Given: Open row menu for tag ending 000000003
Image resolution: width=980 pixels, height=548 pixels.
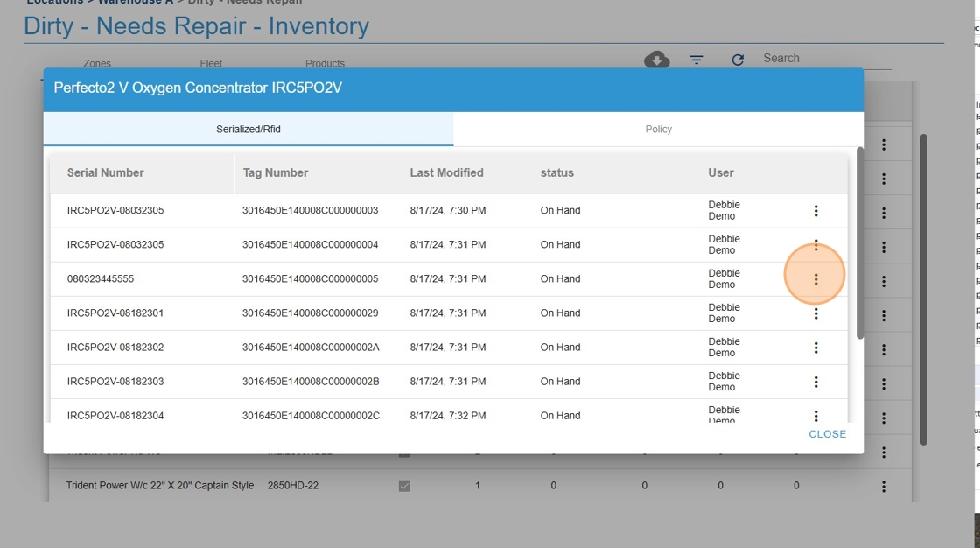Looking at the screenshot, I should point(815,211).
